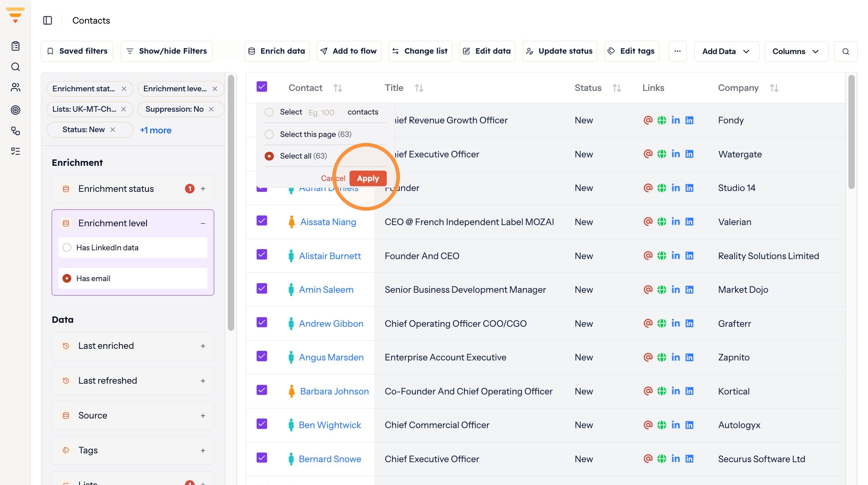Expand the Enrichment status filter

pyautogui.click(x=203, y=189)
